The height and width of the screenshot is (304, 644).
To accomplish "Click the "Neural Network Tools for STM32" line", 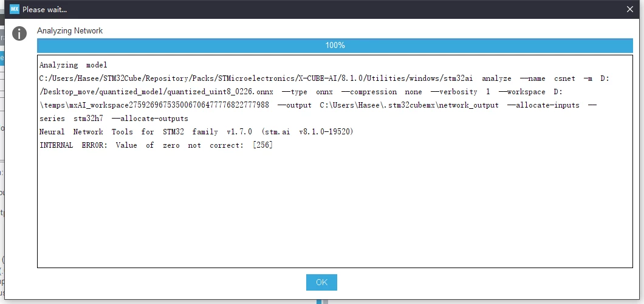I will [196, 132].
